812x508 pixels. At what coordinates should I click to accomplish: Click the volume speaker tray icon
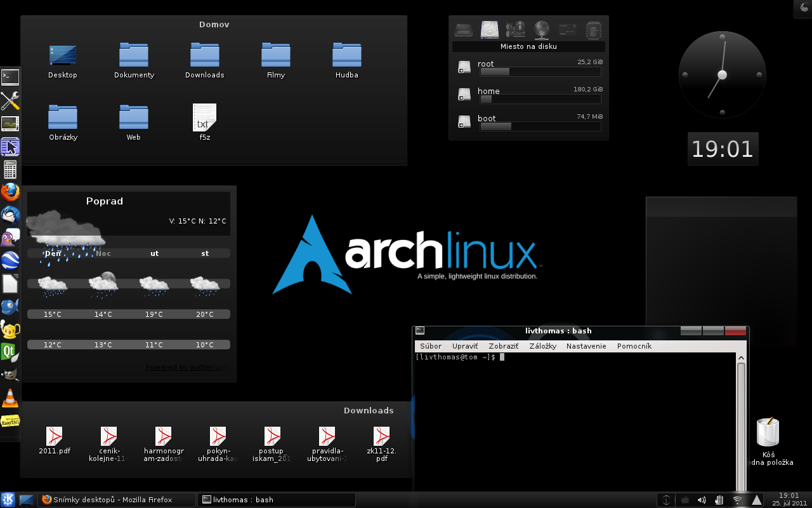pos(702,500)
